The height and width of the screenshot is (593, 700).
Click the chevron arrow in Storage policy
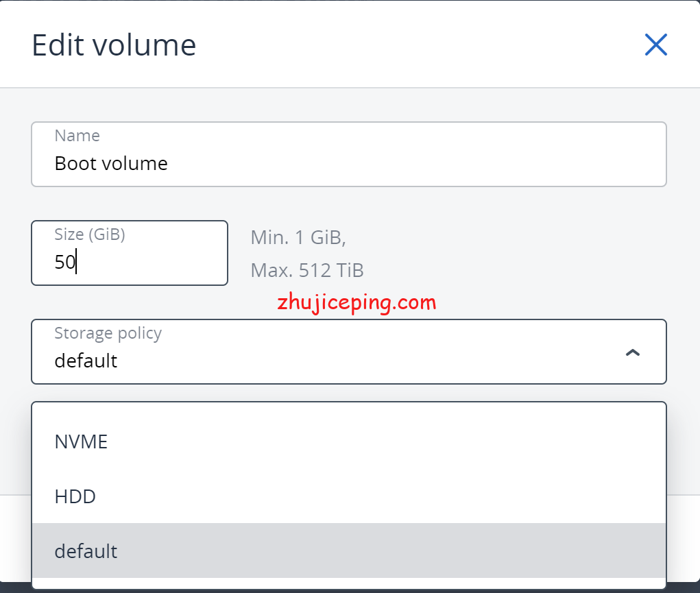pyautogui.click(x=633, y=352)
